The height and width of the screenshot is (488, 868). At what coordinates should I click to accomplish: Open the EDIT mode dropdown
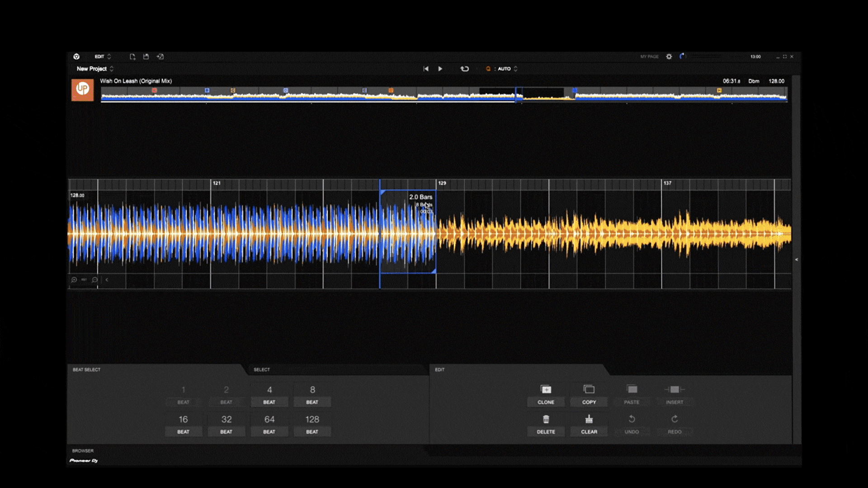(x=101, y=56)
